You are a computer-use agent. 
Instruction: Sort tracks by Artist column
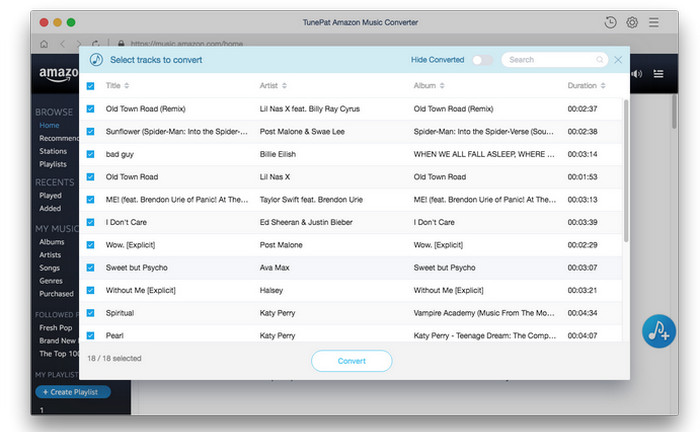[x=273, y=85]
